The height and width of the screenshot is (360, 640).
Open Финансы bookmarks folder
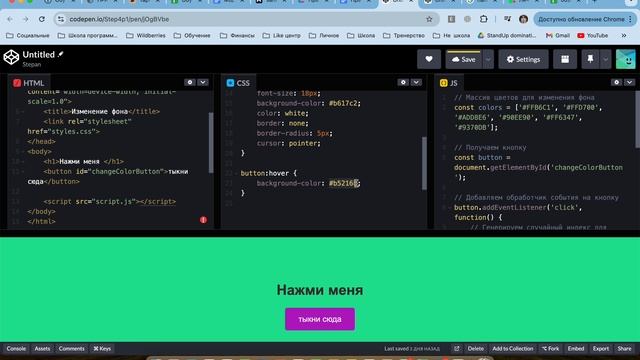238,36
